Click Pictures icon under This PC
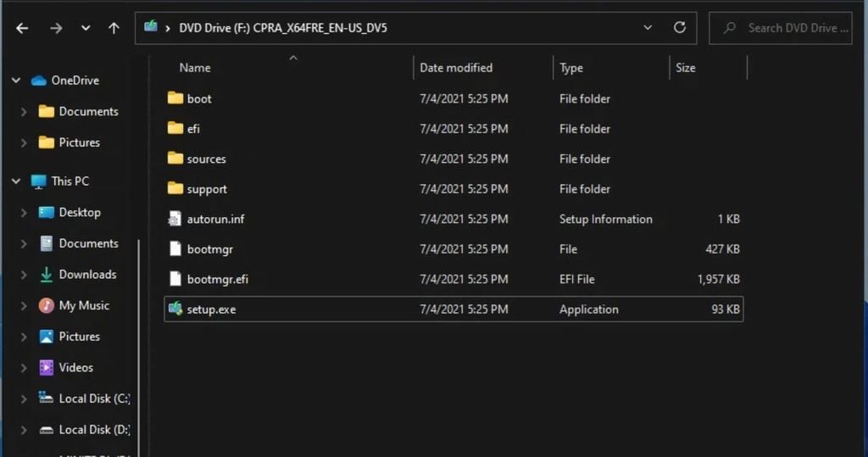Viewport: 868px width, 457px height. coord(47,337)
